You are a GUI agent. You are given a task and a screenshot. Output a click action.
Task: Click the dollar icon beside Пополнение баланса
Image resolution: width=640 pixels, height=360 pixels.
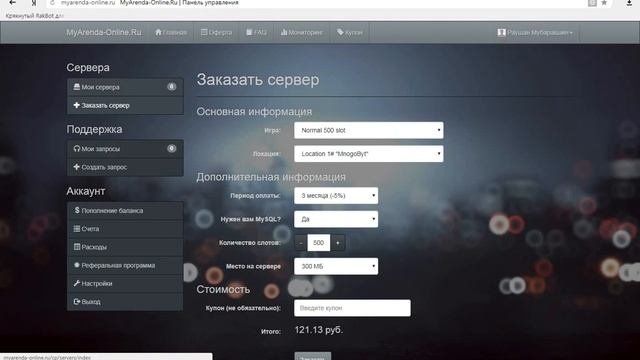coord(77,210)
